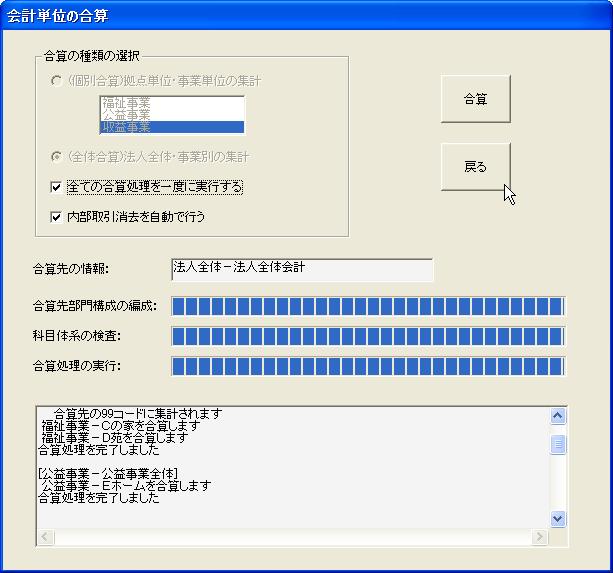Click the last 合算処理を完了しました log line
613x573 pixels.
pos(99,498)
